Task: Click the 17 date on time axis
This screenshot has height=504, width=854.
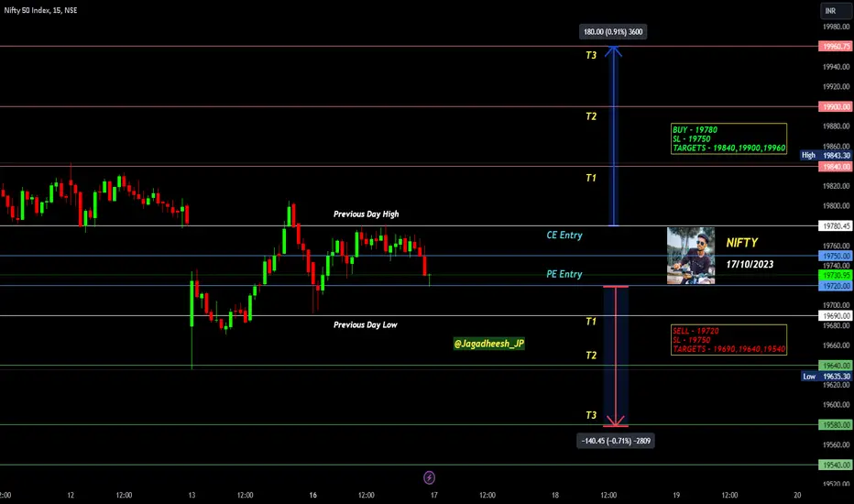Action: point(434,495)
